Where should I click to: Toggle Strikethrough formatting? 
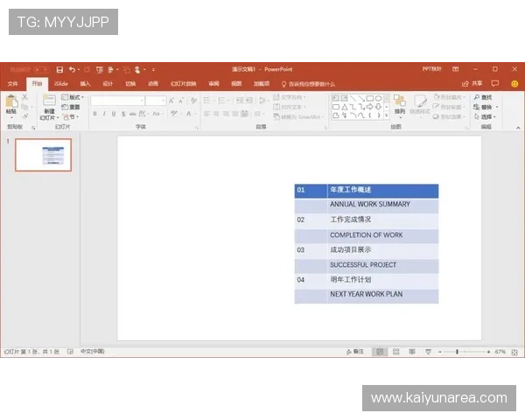tap(133, 114)
